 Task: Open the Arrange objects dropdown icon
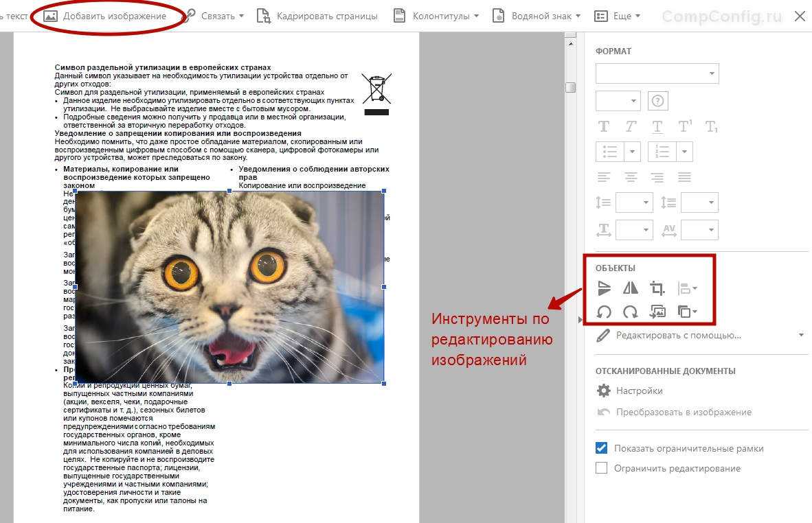[687, 312]
